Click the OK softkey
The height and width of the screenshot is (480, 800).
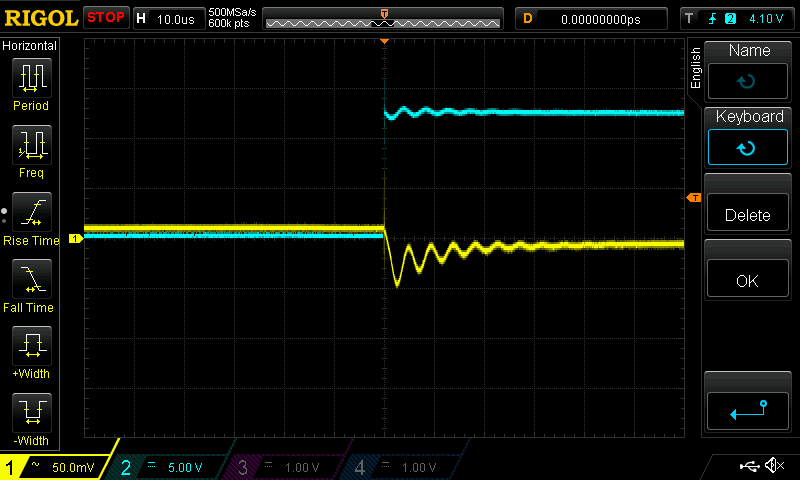tap(747, 279)
